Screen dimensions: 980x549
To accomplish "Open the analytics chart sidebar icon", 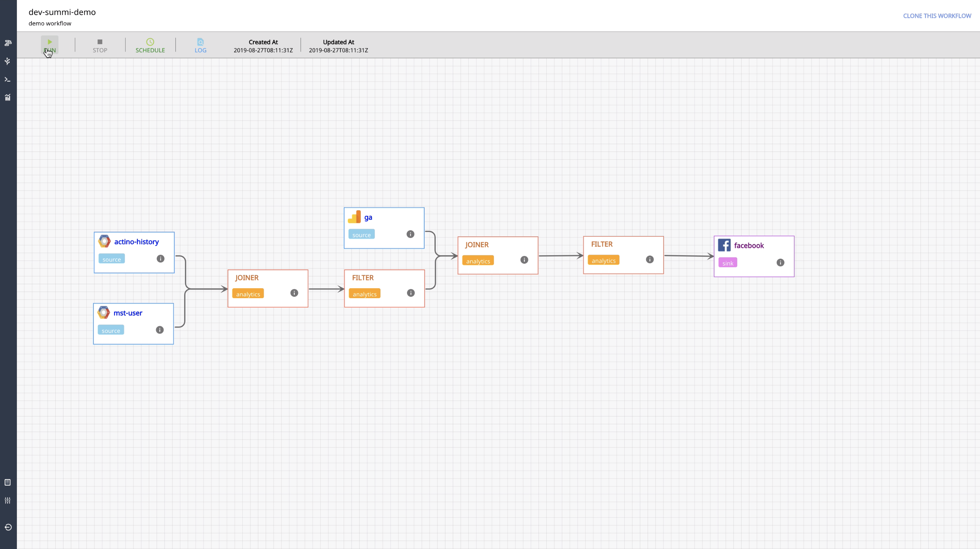I will point(8,98).
